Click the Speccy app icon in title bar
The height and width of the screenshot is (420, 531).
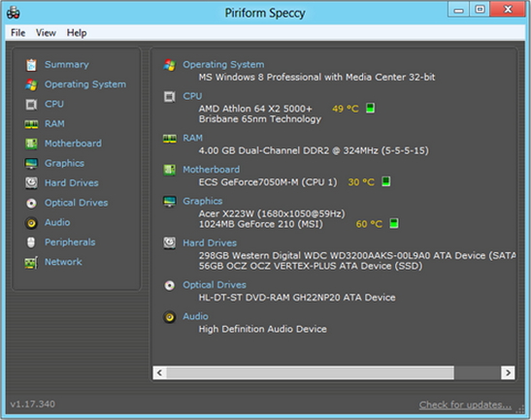click(14, 13)
